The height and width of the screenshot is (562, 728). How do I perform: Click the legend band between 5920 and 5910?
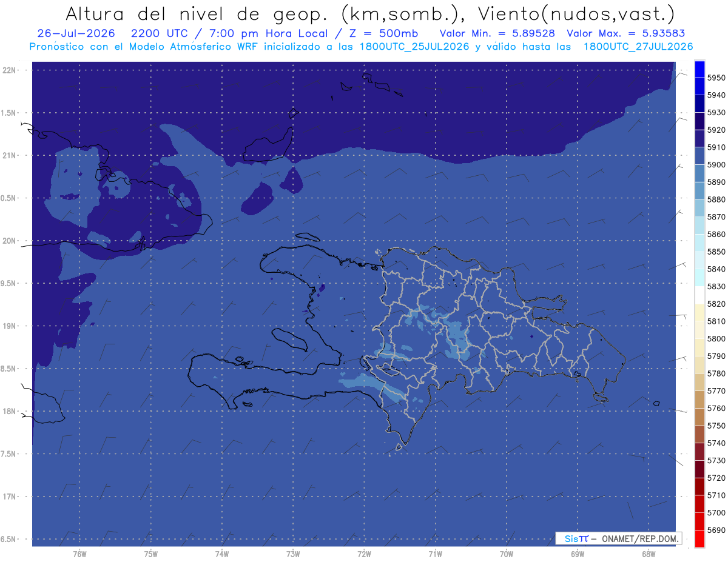point(699,138)
